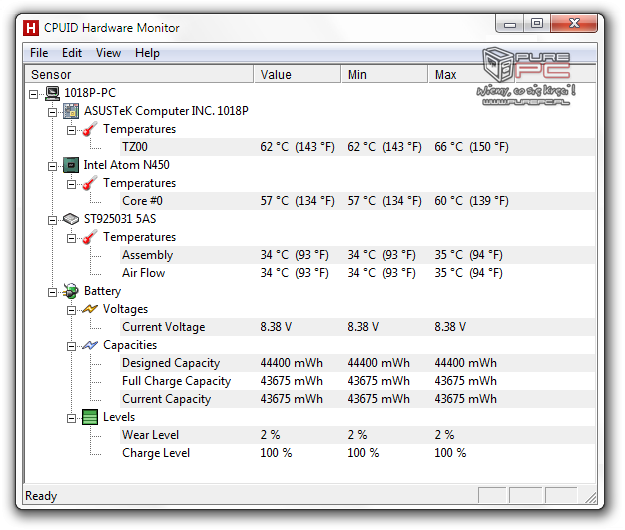Open the Edit menu
The width and height of the screenshot is (625, 530).
(x=72, y=53)
